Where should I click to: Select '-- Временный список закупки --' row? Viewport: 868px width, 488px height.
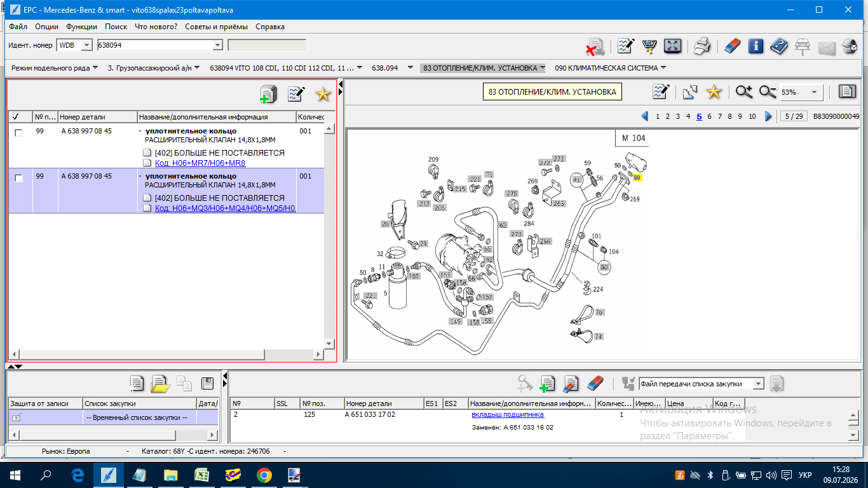[140, 417]
